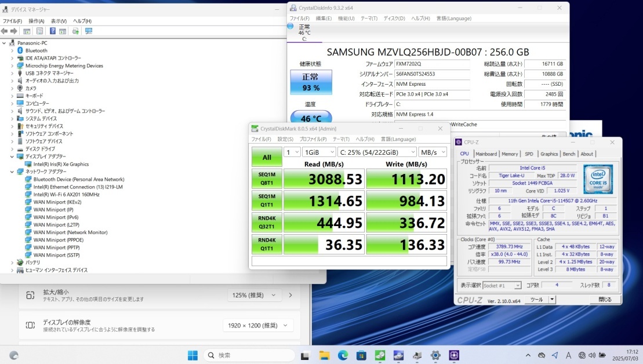Launch Microsoft Edge from the taskbar
This screenshot has width=643, height=364.
343,355
